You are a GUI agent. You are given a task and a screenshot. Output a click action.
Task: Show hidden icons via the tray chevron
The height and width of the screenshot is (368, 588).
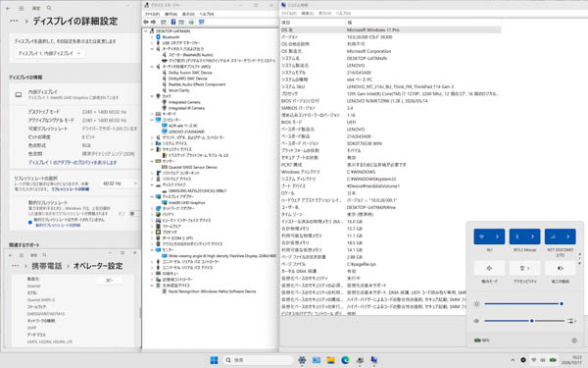click(513, 360)
